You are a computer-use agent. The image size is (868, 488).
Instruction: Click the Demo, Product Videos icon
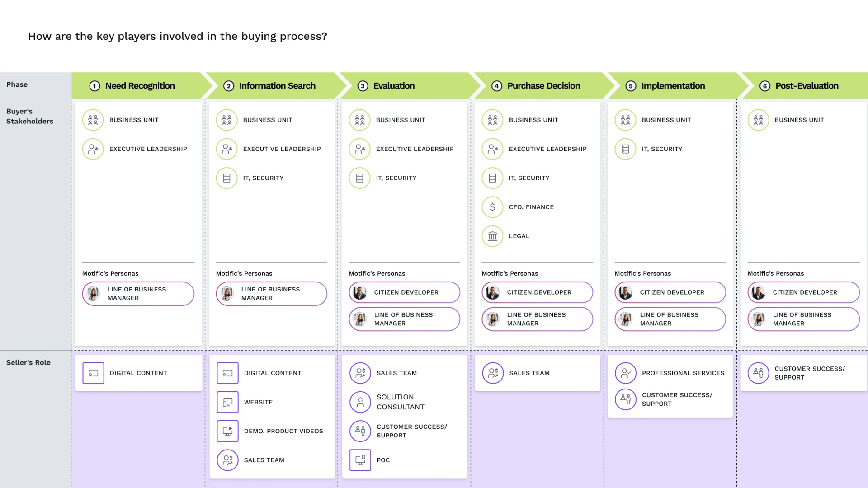coord(227,431)
